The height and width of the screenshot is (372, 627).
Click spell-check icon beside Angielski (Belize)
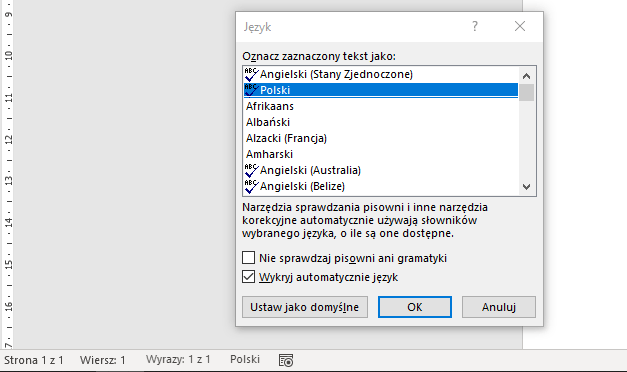coord(251,186)
